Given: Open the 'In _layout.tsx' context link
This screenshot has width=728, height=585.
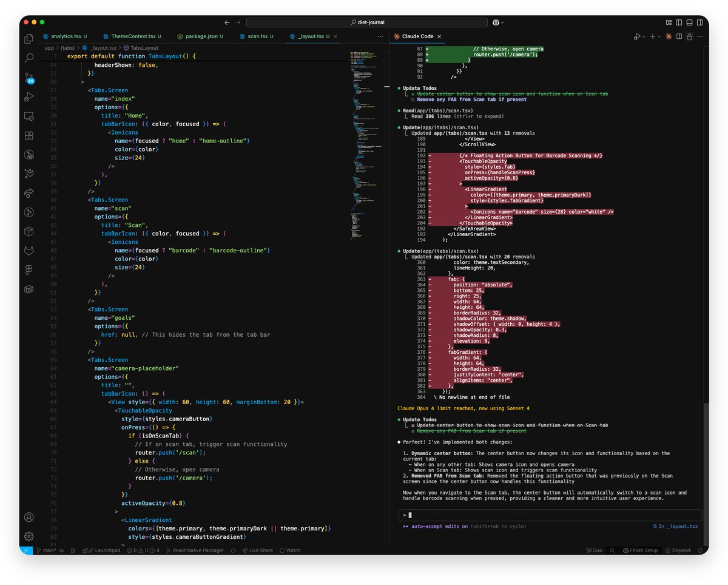Looking at the screenshot, I should pyautogui.click(x=675, y=526).
